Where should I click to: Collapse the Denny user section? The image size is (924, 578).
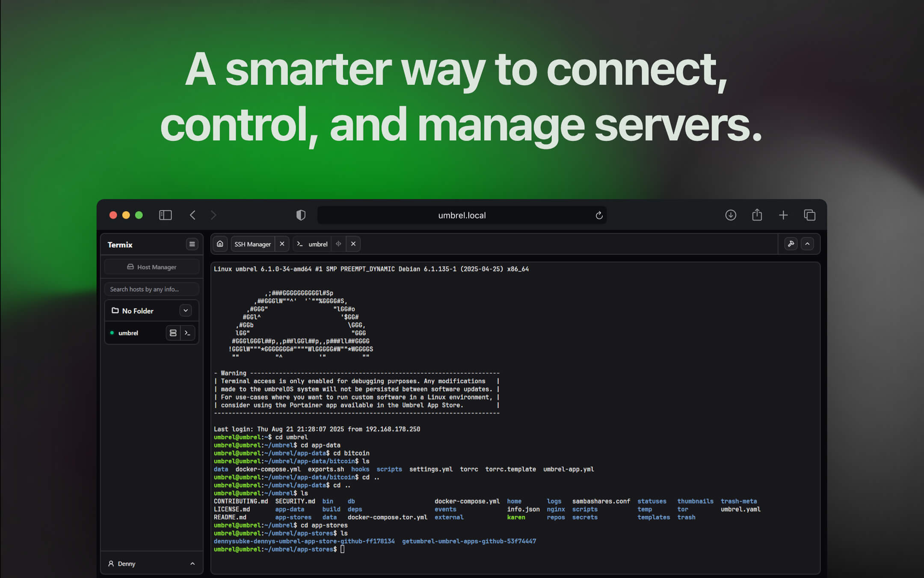[192, 563]
